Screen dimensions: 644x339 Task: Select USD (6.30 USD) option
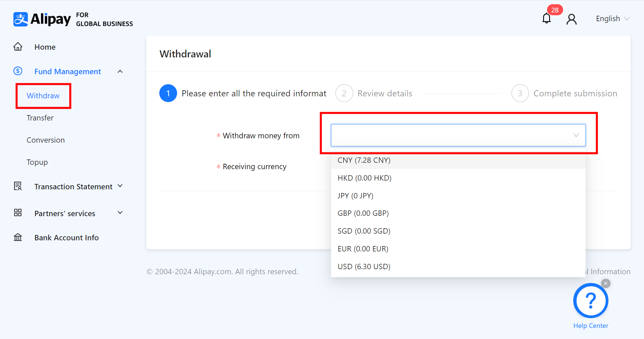point(364,267)
